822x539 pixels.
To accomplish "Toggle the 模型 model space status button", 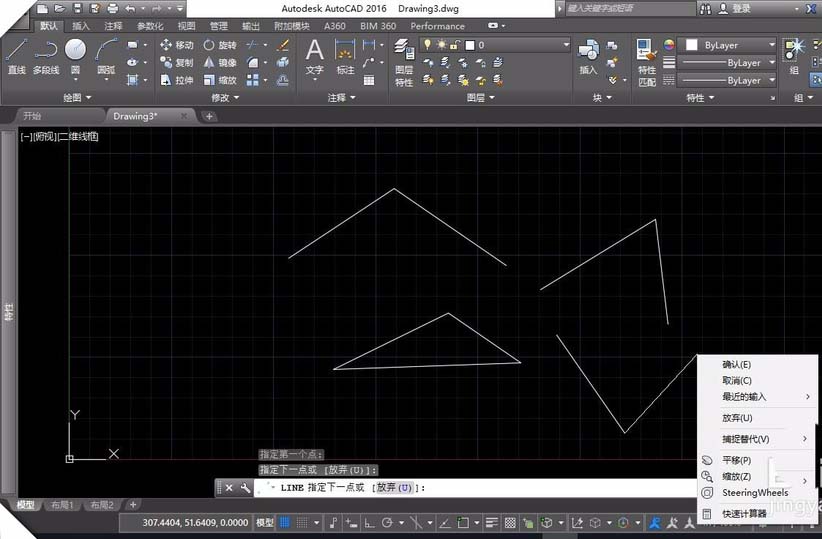I will point(265,522).
